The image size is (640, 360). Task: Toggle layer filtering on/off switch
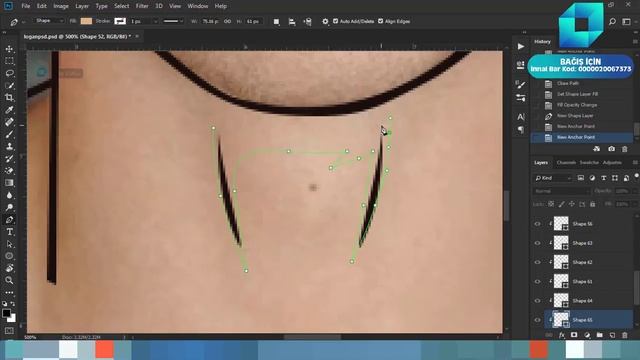click(636, 177)
